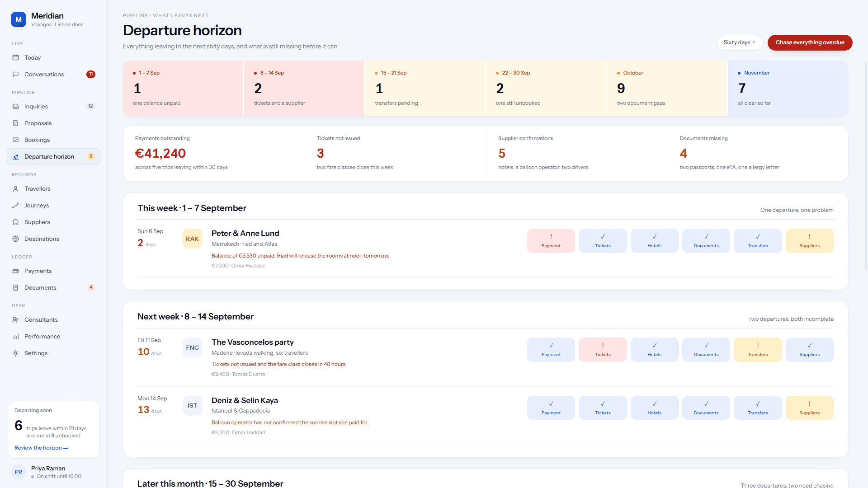Click the Performance bar chart icon
The height and width of the screenshot is (488, 868).
tap(15, 337)
